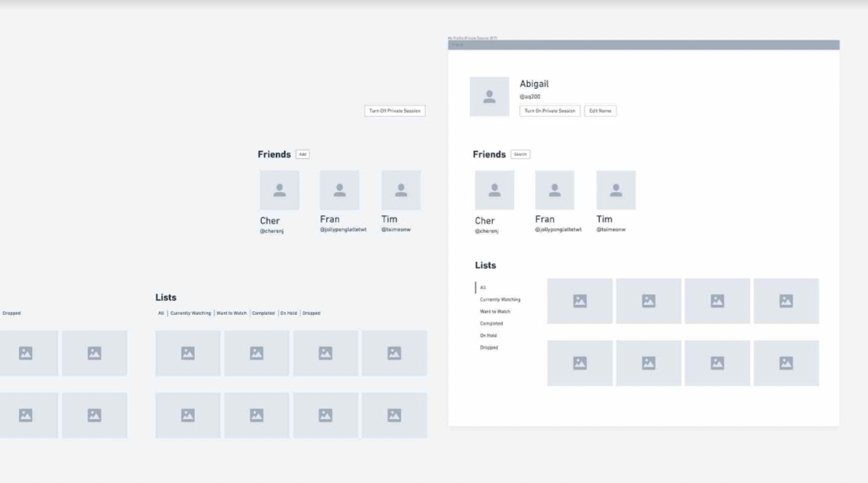Select Want to Watch in vertical menu
Screen dimensions: 868x483
pyautogui.click(x=495, y=312)
